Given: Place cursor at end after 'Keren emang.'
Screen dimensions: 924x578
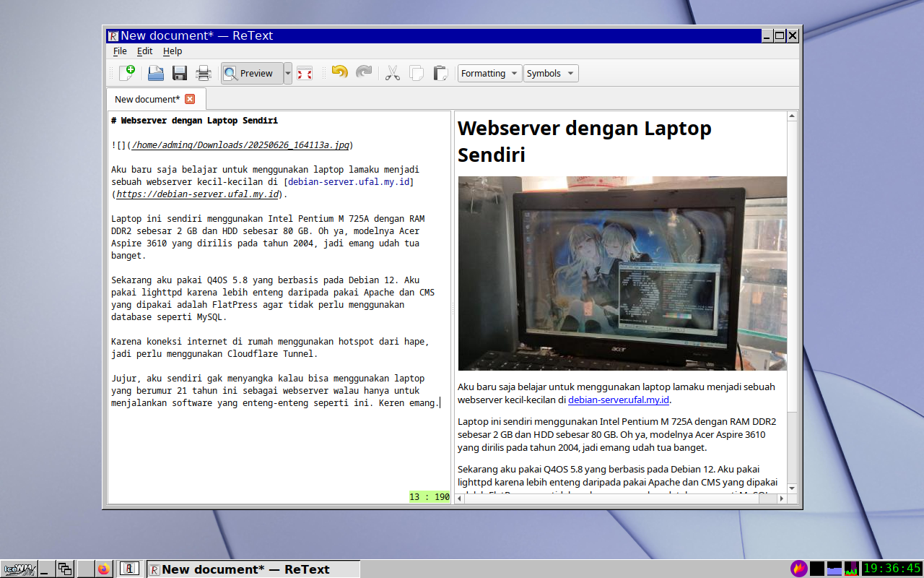Looking at the screenshot, I should 440,403.
